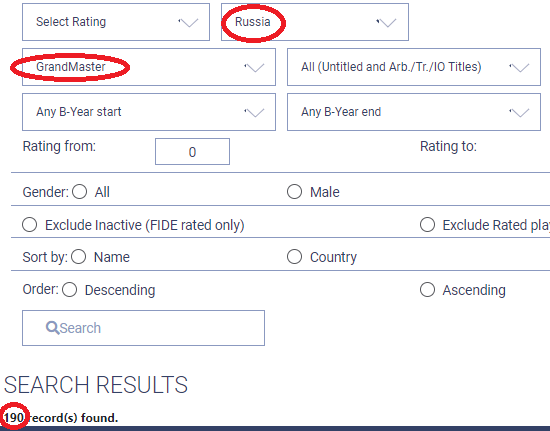Open All (Untitled and Arb./Tr./IO Titles) dropdown

[x=414, y=67]
